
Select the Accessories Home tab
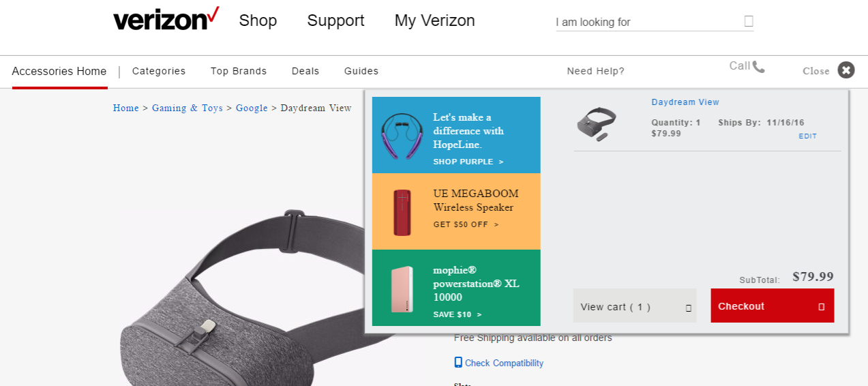(x=59, y=72)
